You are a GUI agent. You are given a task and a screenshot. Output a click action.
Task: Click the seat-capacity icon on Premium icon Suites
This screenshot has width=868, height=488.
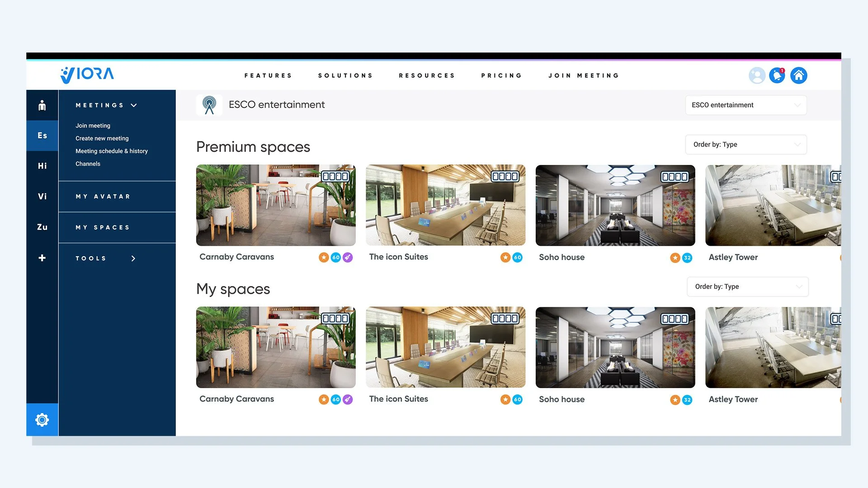point(505,176)
